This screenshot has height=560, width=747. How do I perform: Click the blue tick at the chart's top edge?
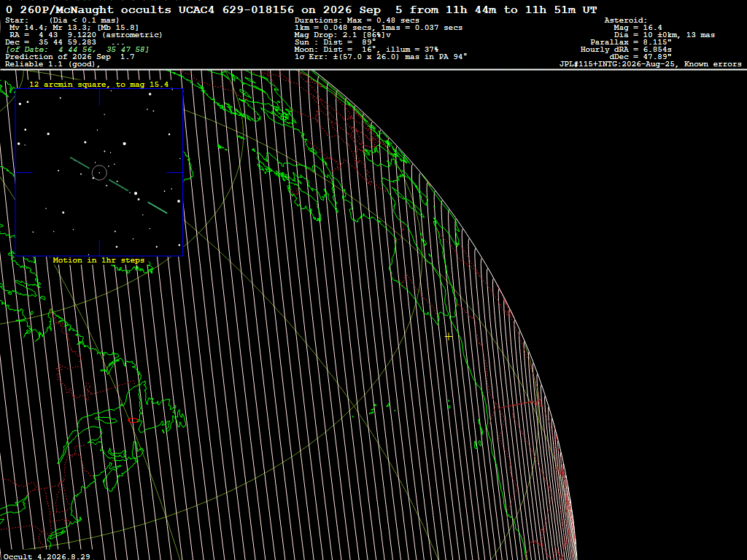(99, 97)
